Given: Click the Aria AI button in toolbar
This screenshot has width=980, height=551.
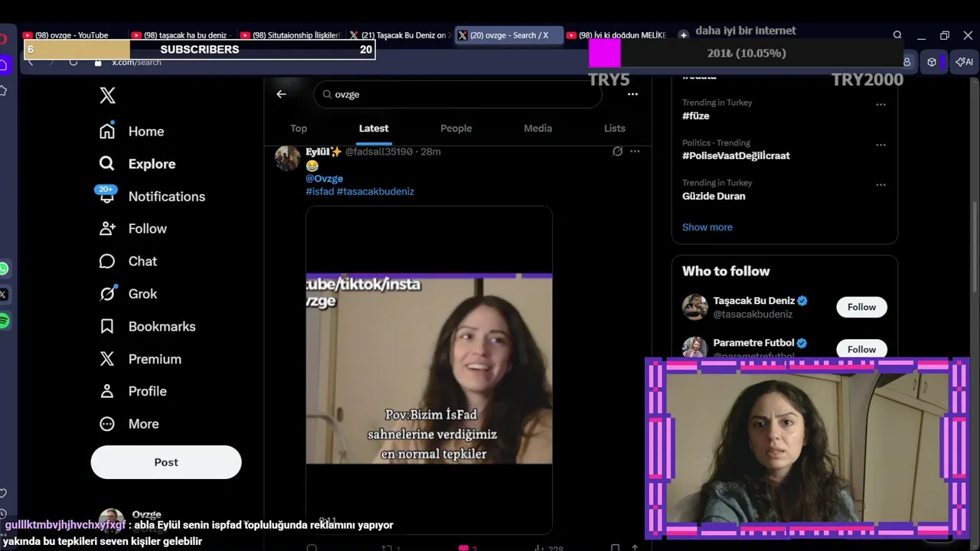Looking at the screenshot, I should [964, 62].
